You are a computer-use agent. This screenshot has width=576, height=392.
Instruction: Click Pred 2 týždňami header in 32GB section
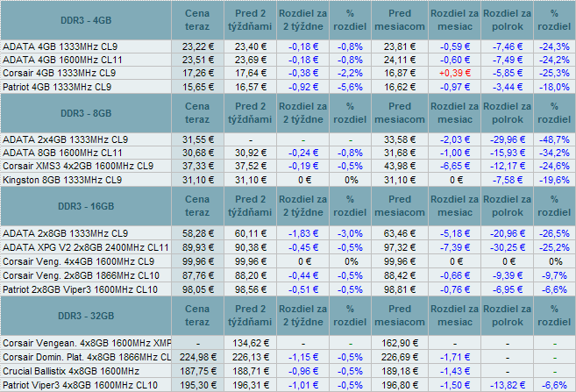250,316
